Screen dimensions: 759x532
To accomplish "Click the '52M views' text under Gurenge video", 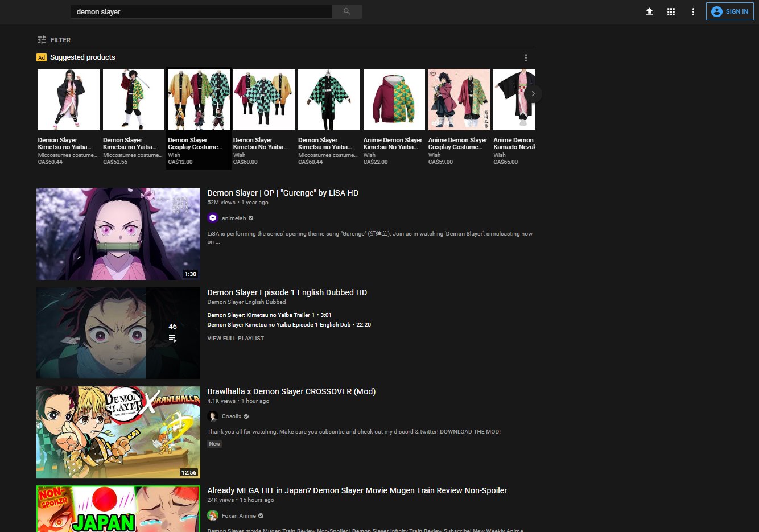I will 221,203.
